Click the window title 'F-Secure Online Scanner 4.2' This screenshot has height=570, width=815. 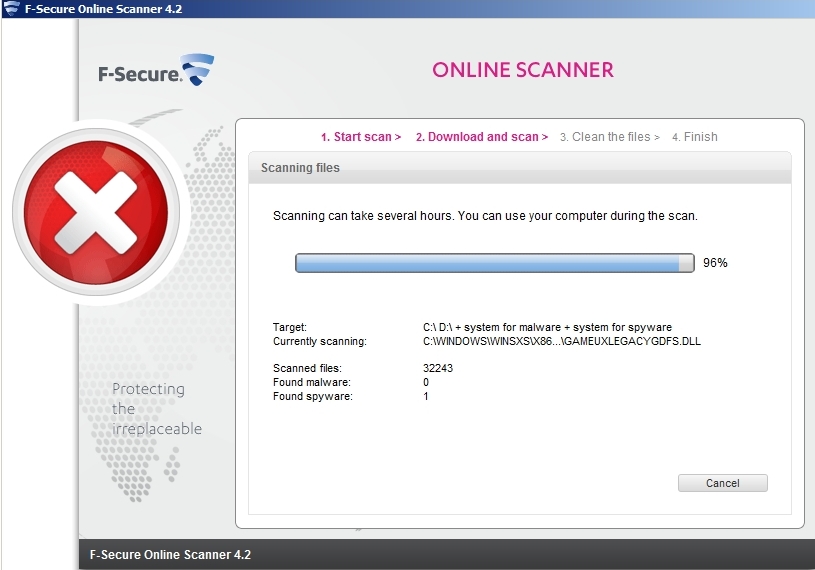[103, 9]
